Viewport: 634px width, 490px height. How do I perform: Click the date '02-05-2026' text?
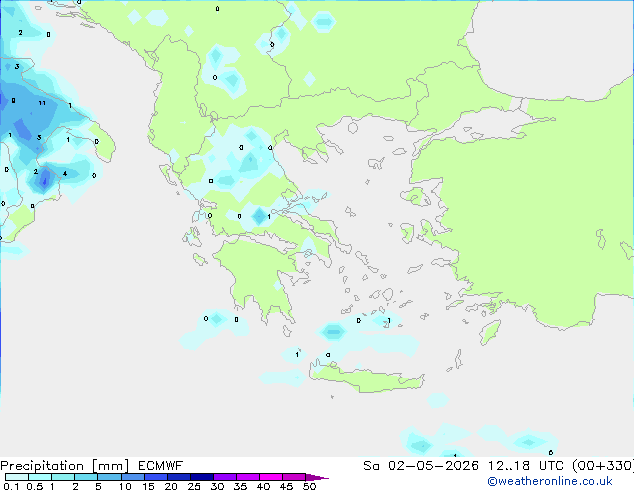pyautogui.click(x=433, y=466)
